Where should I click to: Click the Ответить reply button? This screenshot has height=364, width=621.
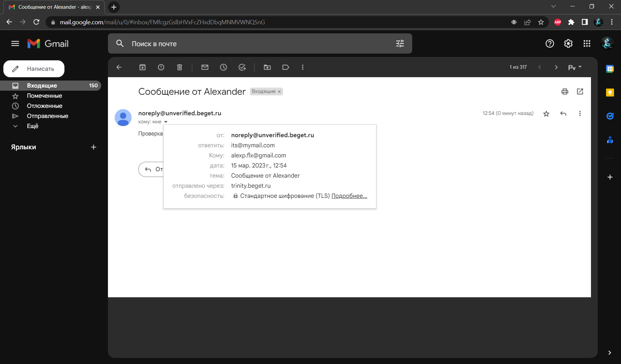151,169
